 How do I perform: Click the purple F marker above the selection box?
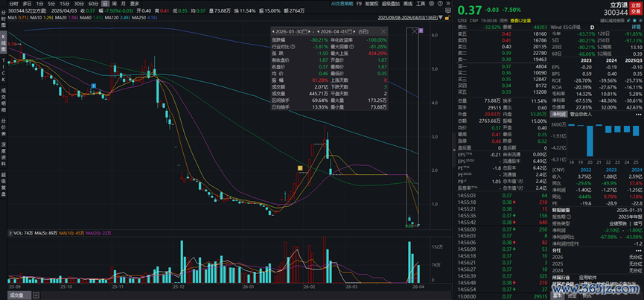pyautogui.click(x=421, y=31)
